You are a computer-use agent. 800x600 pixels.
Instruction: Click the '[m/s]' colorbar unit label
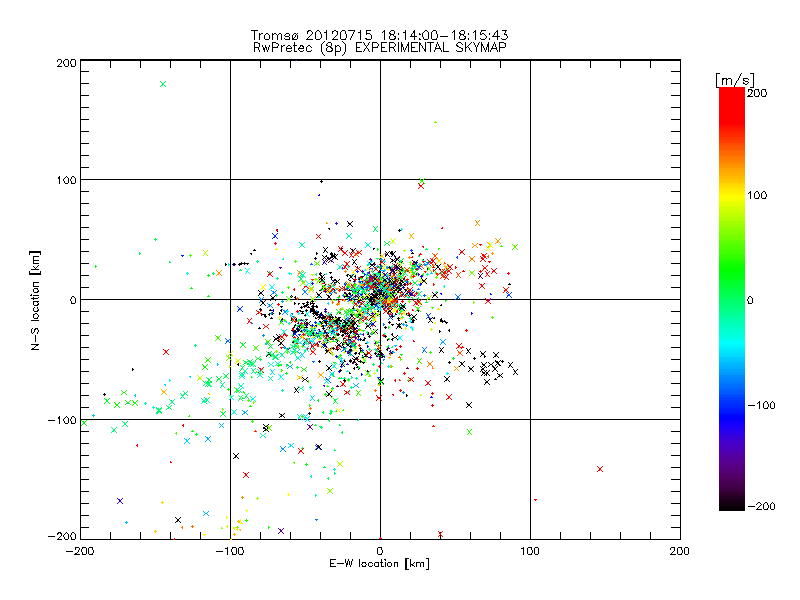pyautogui.click(x=735, y=80)
